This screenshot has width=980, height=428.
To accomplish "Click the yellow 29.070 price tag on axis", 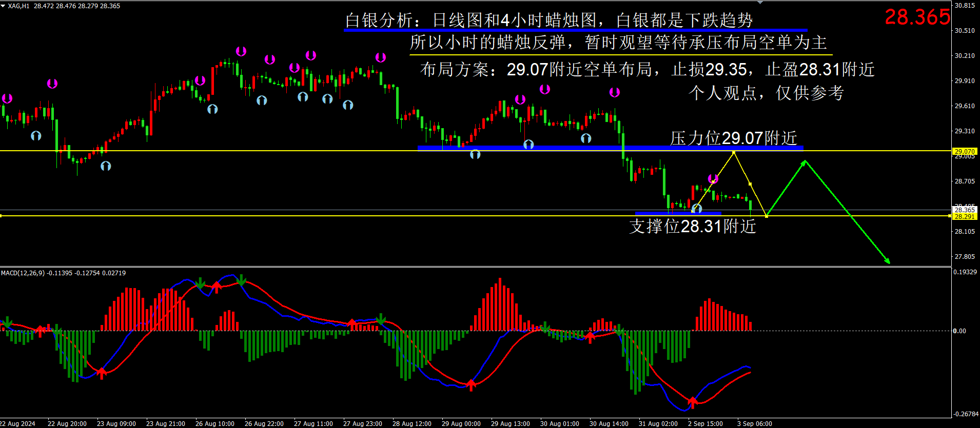I will 965,151.
